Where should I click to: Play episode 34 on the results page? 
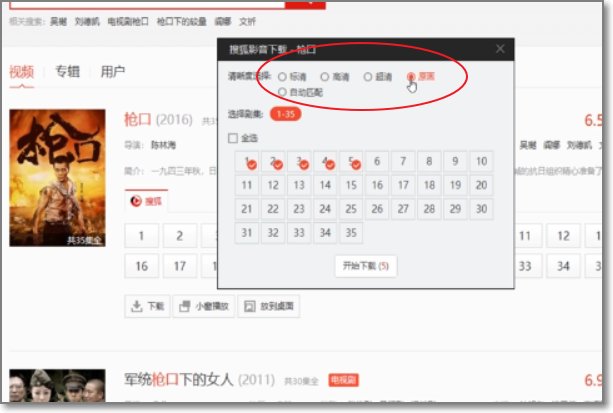coord(563,266)
